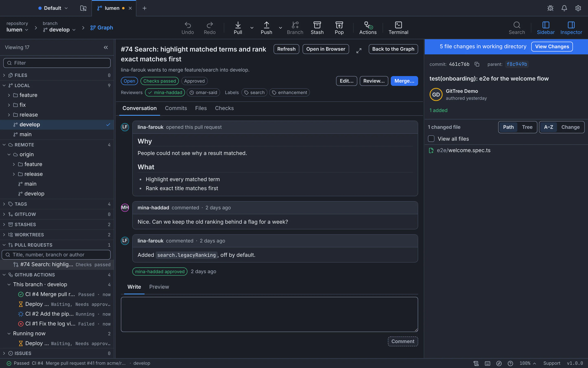Stash changes with the Stash icon
This screenshot has height=368, width=588.
pos(317,28)
